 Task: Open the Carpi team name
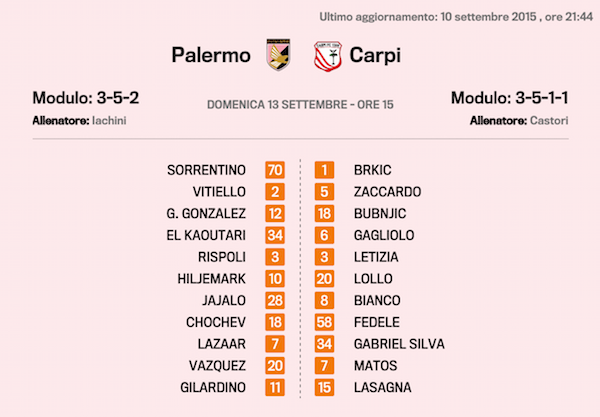[375, 55]
